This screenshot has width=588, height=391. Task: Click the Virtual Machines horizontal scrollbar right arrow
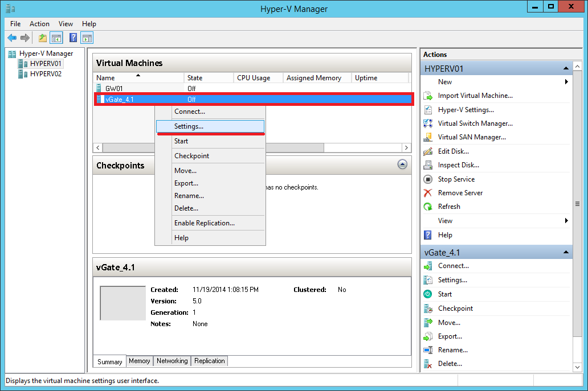pyautogui.click(x=406, y=148)
